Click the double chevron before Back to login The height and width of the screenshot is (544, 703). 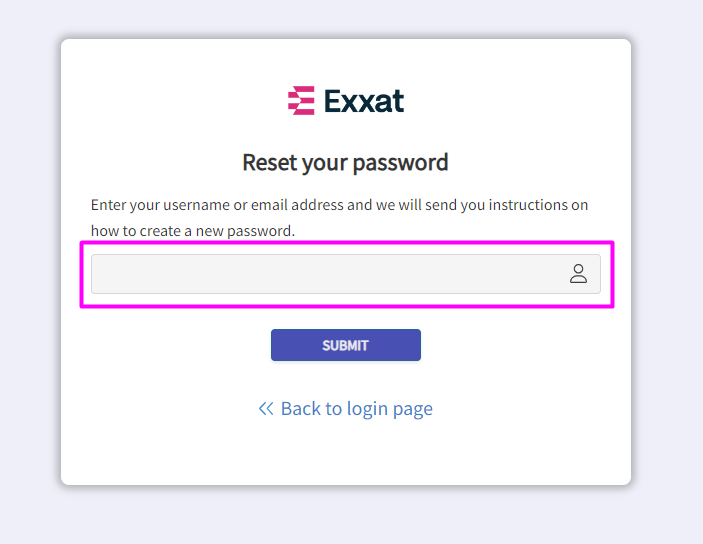(266, 409)
